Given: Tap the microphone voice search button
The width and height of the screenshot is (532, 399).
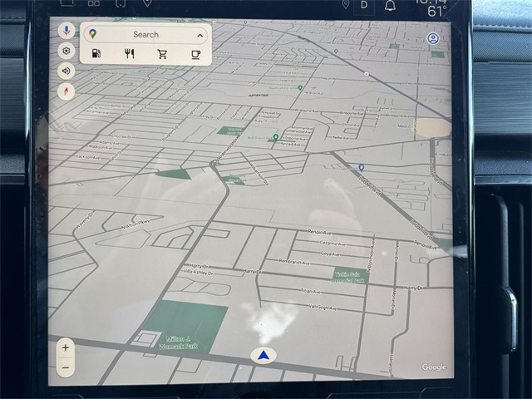Looking at the screenshot, I should pyautogui.click(x=66, y=31).
